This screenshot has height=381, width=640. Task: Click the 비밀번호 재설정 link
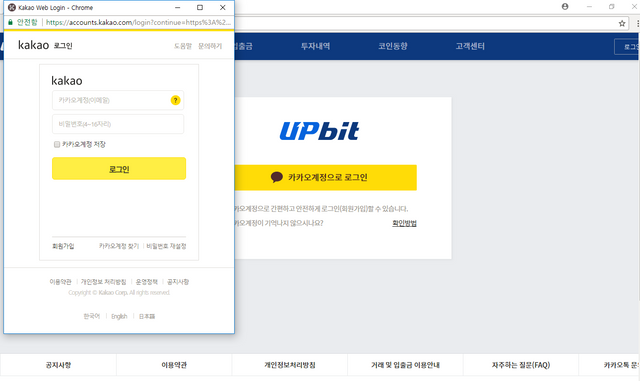(166, 246)
